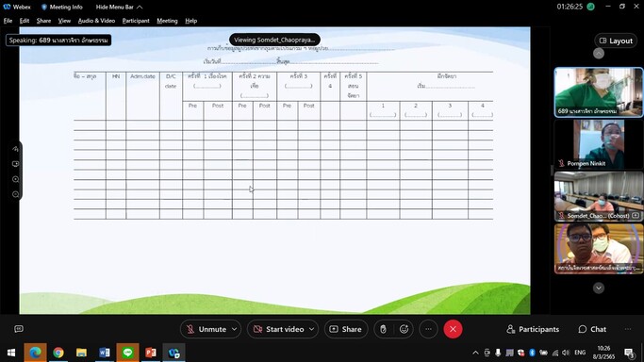Open panel options ellipsis next to Chat
644x362 pixels.
click(628, 329)
